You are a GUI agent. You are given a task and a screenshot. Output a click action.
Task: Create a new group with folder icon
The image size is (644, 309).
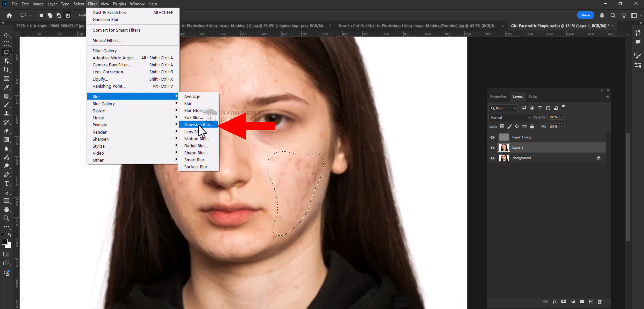[582, 302]
